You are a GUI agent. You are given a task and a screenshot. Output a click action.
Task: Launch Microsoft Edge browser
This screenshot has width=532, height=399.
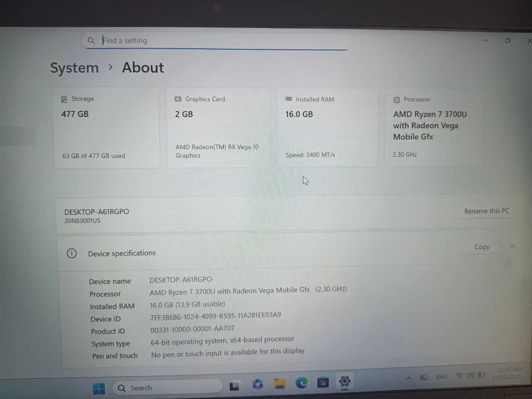[x=301, y=383]
